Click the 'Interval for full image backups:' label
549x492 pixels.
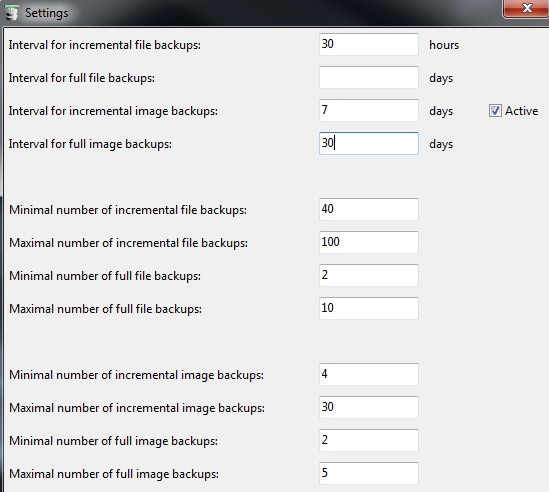point(90,144)
